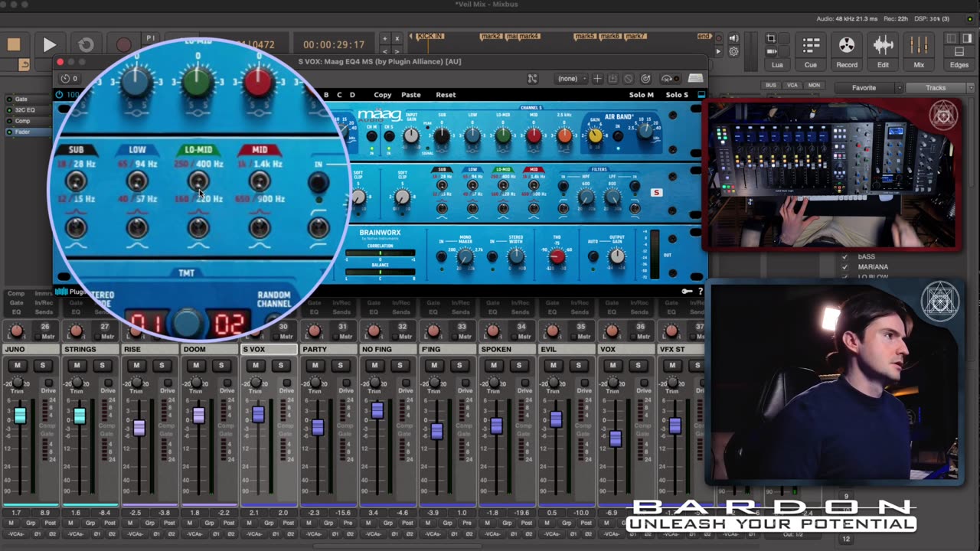Click the yellow Air Band gain knob
This screenshot has width=980, height=551.
point(595,135)
